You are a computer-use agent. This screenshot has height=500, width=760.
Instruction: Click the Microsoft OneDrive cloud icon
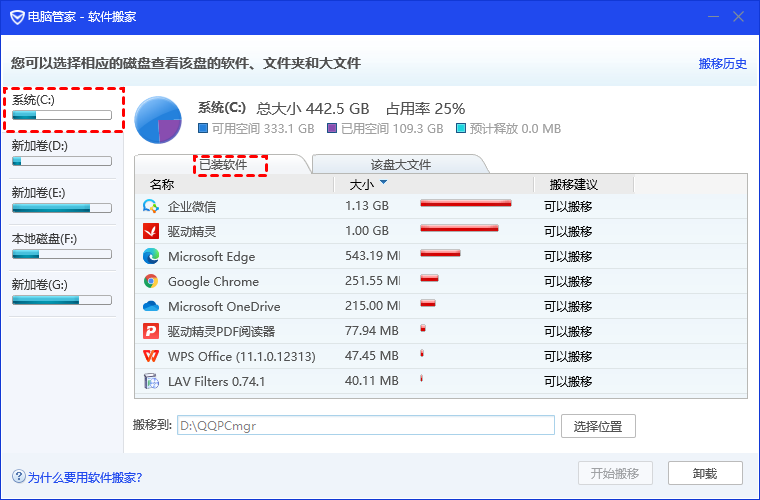coord(151,306)
